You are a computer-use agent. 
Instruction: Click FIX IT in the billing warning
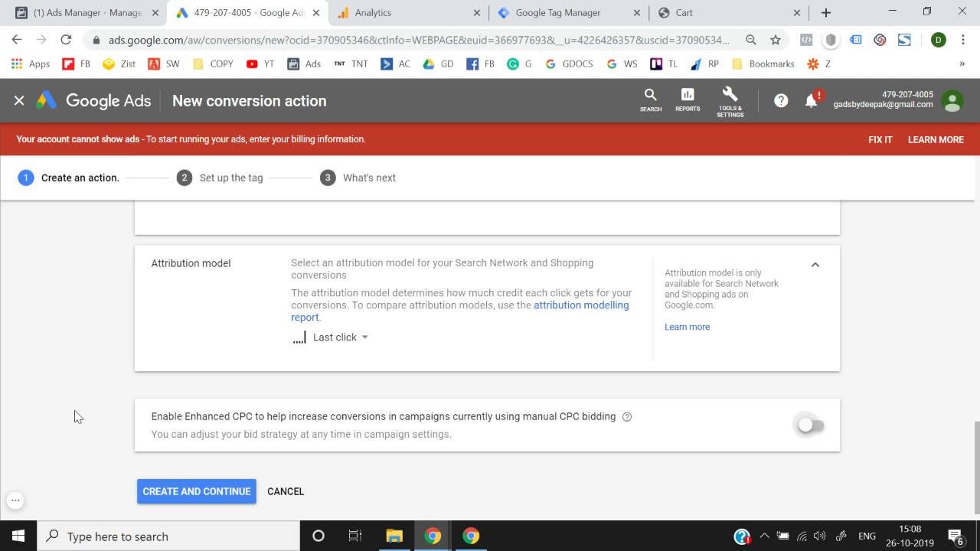[x=880, y=139]
